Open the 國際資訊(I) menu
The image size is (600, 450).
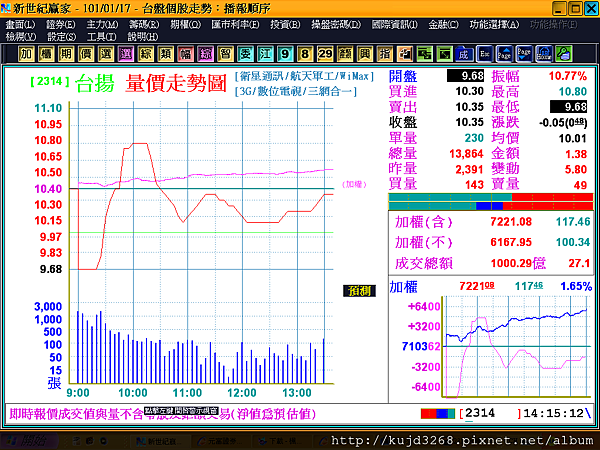[x=395, y=24]
